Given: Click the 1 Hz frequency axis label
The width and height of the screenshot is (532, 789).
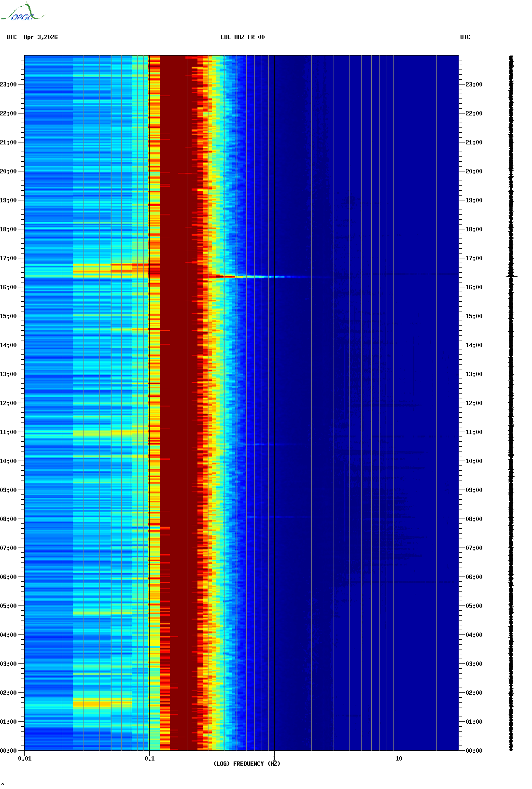Looking at the screenshot, I should (274, 759).
